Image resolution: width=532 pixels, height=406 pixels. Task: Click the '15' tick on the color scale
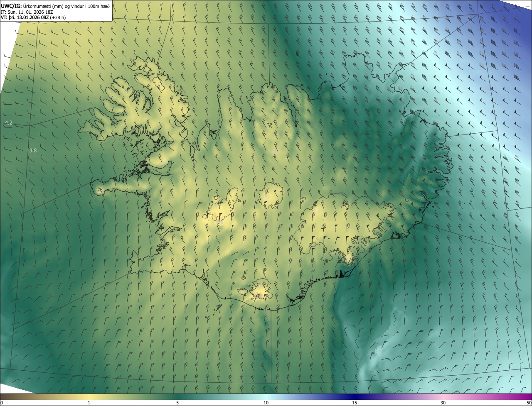click(x=355, y=403)
